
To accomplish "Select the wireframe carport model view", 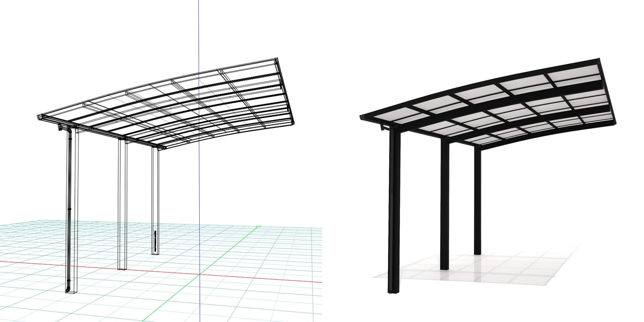I will pyautogui.click(x=161, y=161).
